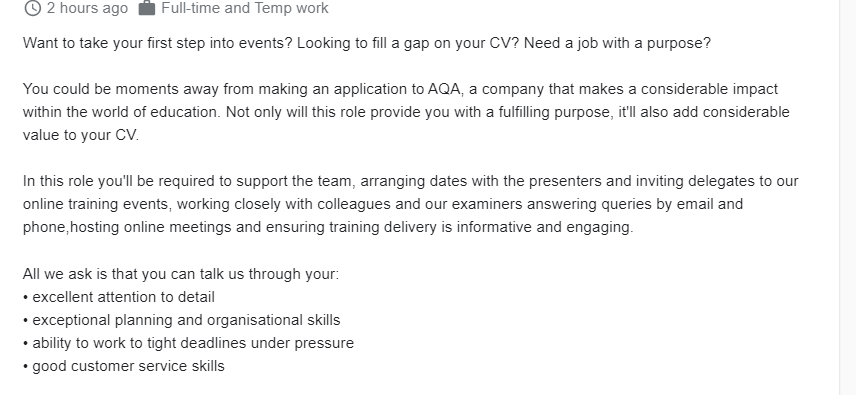Image resolution: width=856 pixels, height=395 pixels.
Task: Select the '2 hours ago' posted time text
Action: coord(87,8)
